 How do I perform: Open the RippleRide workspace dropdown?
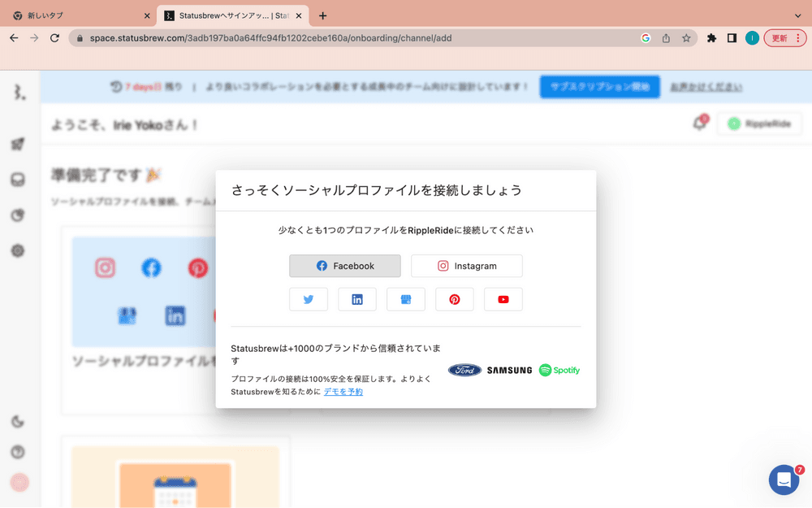coord(759,124)
